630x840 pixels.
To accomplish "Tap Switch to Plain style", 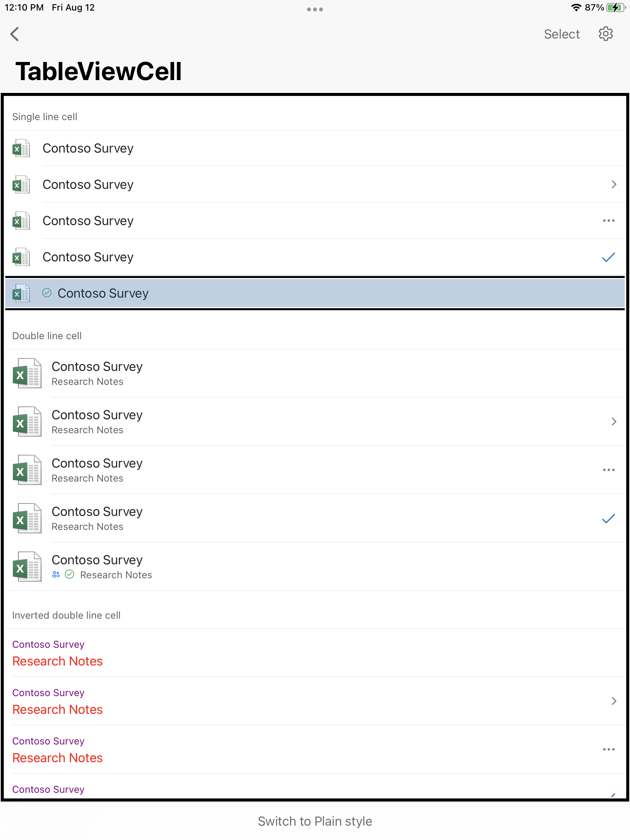I will 315,821.
